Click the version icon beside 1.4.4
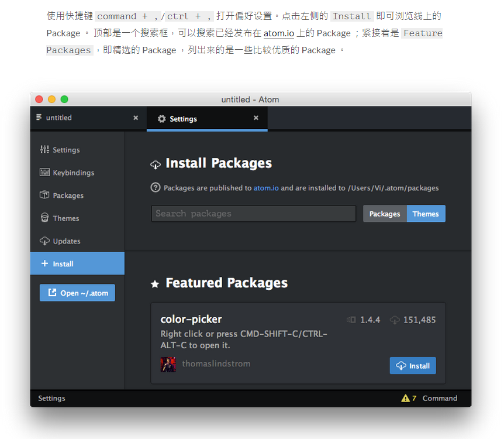This screenshot has width=504, height=439. (x=351, y=320)
